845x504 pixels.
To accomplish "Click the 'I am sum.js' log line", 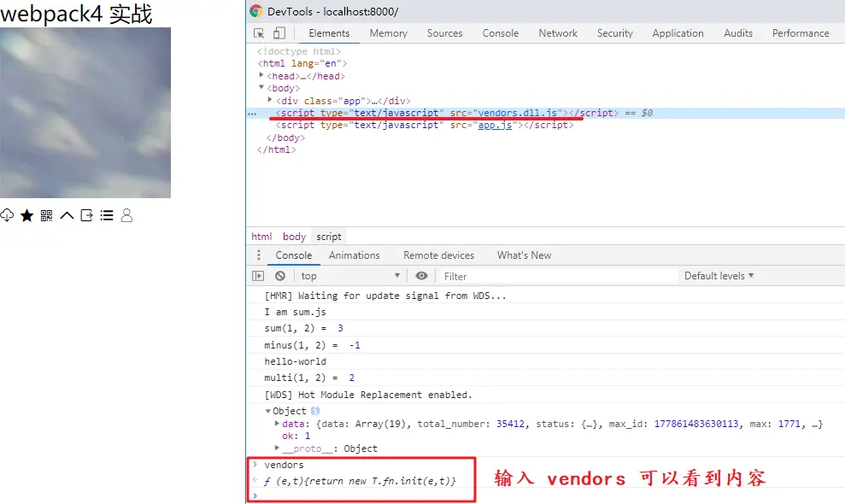I will click(x=296, y=312).
